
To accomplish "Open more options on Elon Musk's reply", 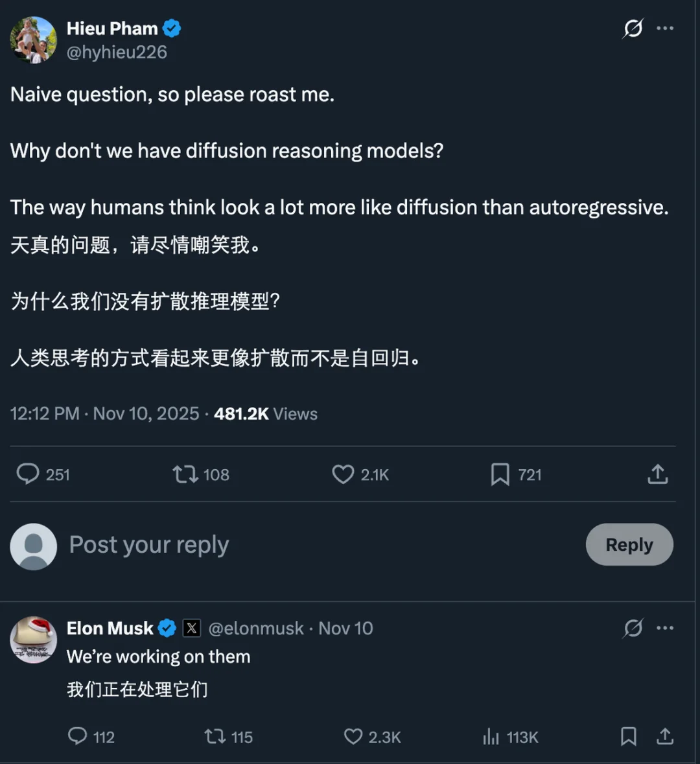I will coord(665,628).
